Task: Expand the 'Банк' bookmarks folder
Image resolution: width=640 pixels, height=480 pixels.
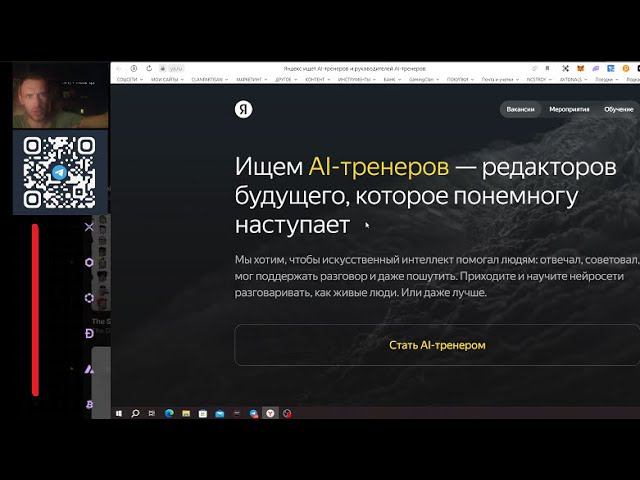Action: point(392,80)
